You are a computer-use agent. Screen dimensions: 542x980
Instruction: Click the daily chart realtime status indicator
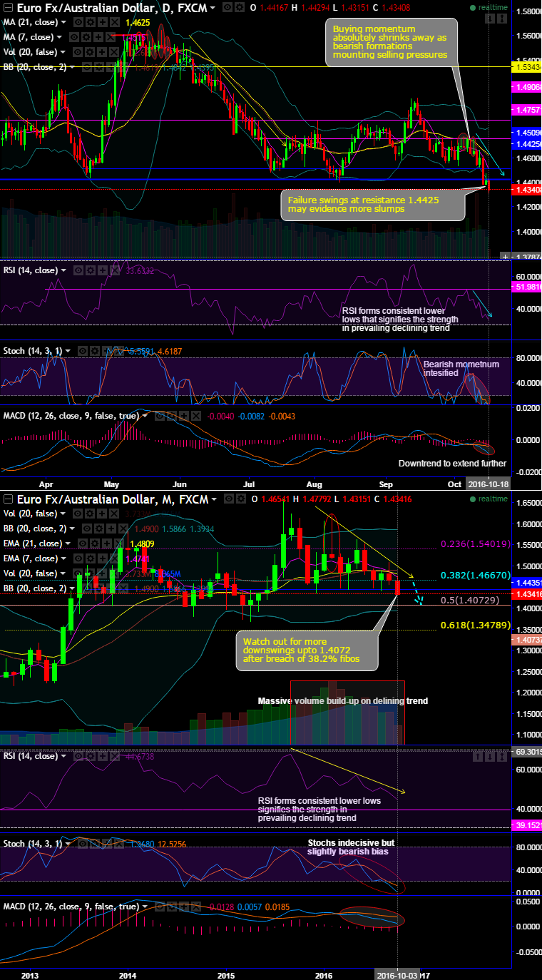pyautogui.click(x=489, y=7)
